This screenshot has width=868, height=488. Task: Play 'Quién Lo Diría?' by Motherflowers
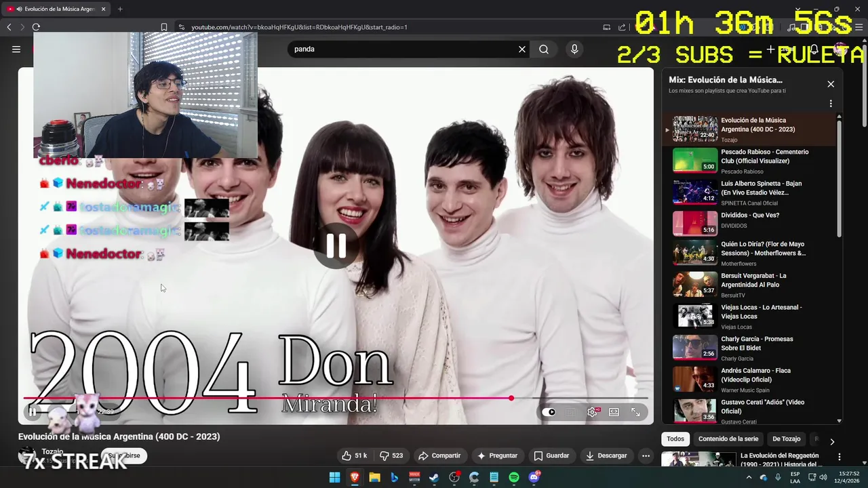752,253
